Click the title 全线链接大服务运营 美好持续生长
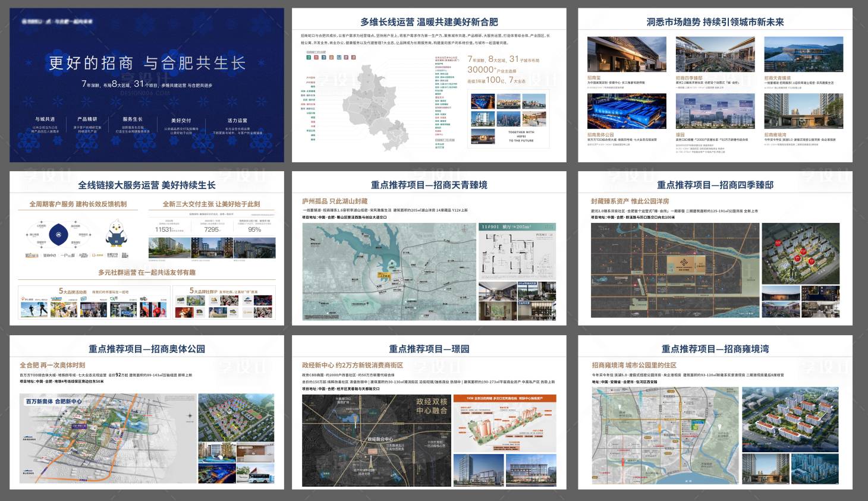Screen dimensions: 868x501 [147, 185]
